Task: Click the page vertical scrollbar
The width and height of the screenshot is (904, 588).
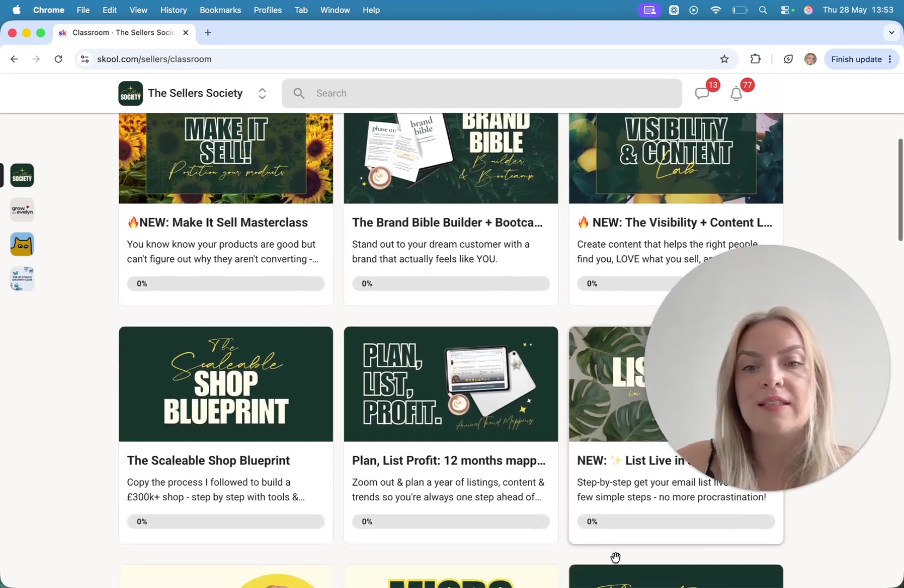Action: click(x=900, y=189)
